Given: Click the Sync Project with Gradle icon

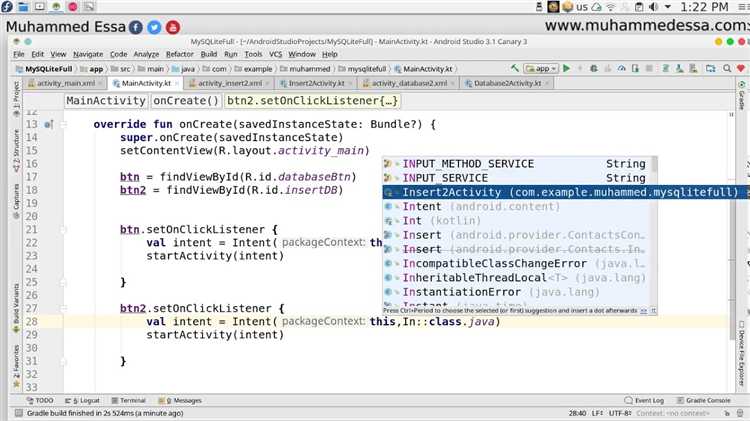Looking at the screenshot, I should pos(665,68).
